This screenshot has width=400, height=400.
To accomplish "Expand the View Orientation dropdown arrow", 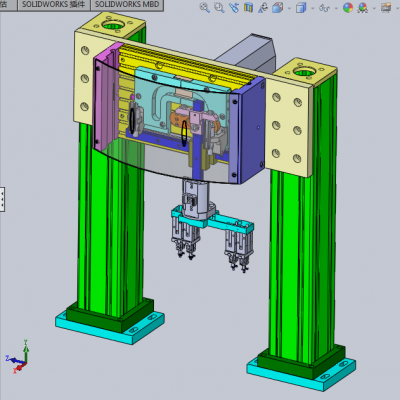I will (289, 8).
